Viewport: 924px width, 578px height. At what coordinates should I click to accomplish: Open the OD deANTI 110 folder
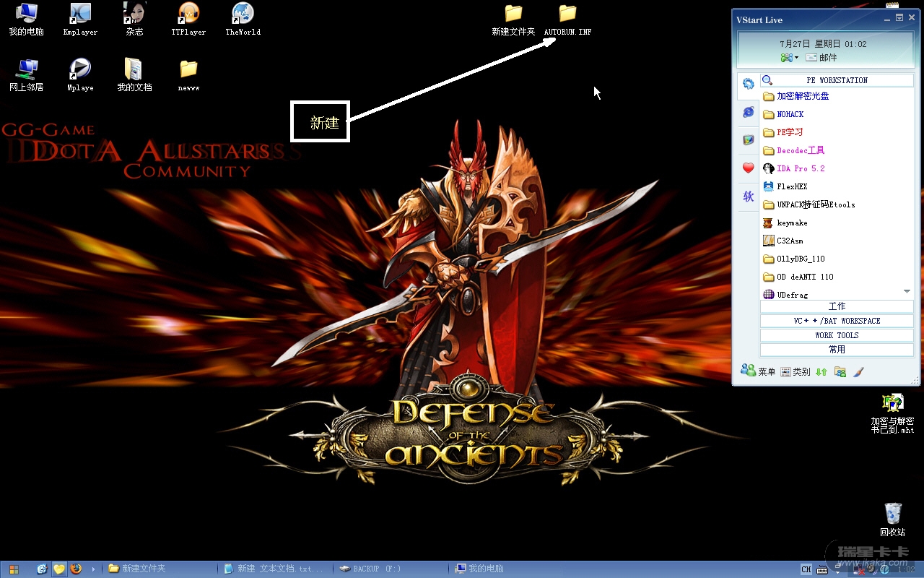point(798,277)
